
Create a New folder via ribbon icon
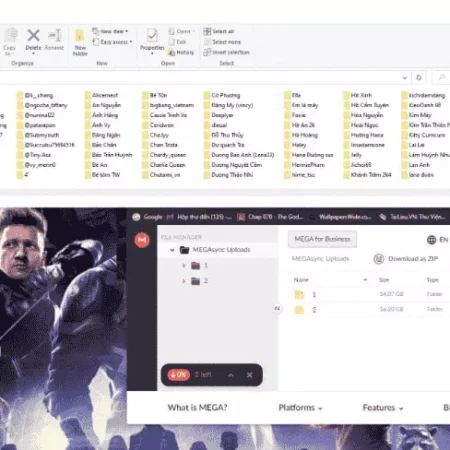[80, 35]
